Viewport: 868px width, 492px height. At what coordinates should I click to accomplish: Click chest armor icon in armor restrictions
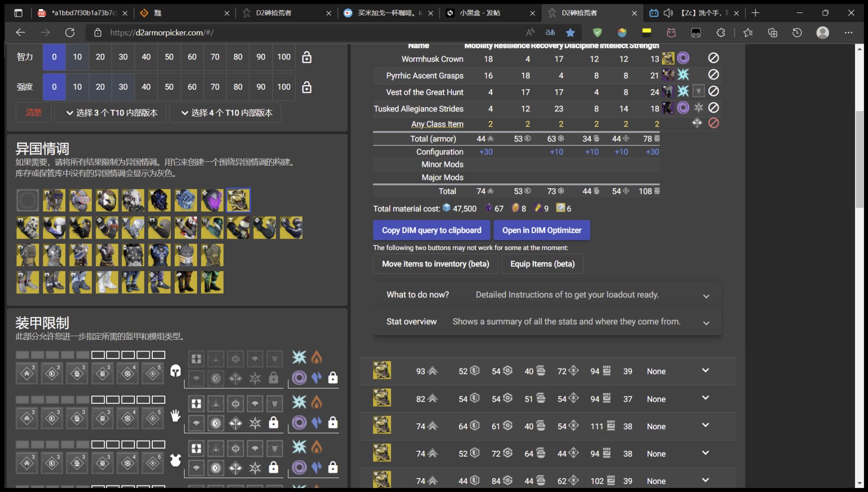pyautogui.click(x=175, y=460)
